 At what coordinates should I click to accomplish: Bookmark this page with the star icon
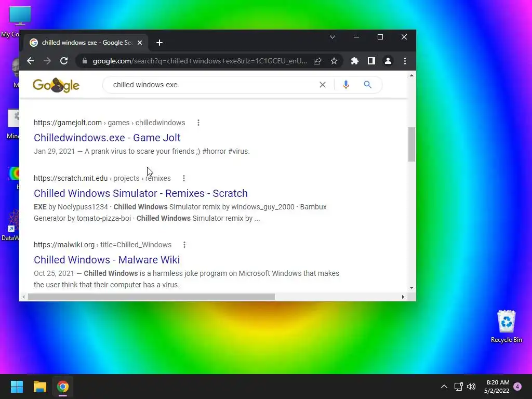334,61
